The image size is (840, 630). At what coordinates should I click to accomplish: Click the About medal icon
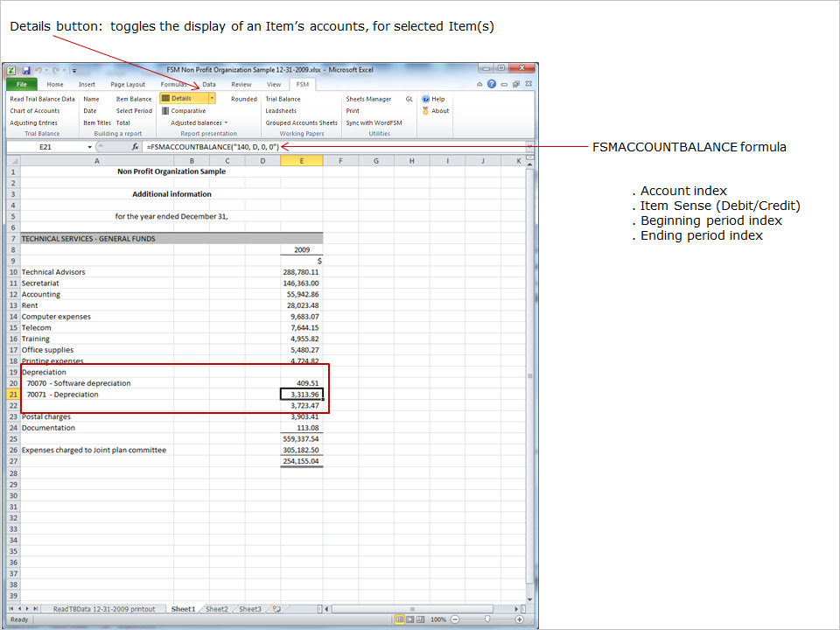coord(426,111)
